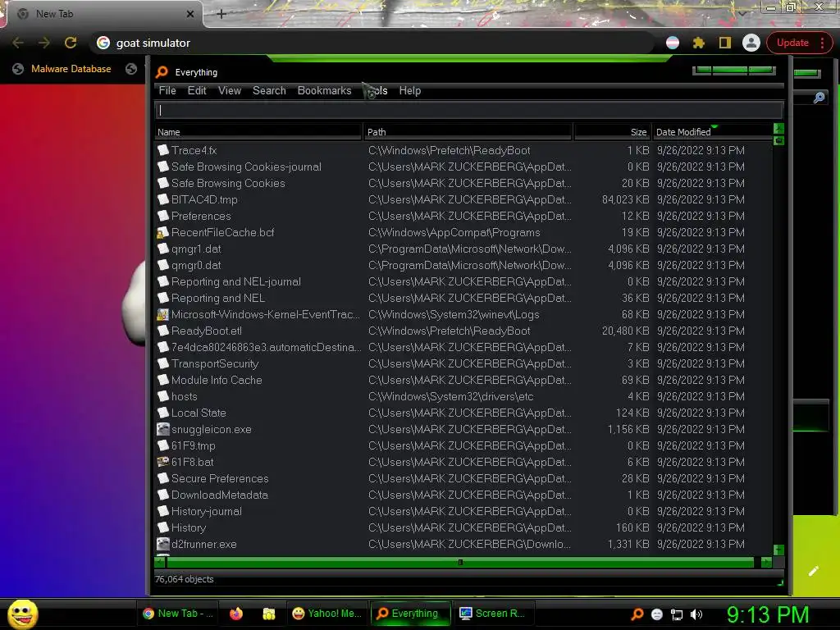Select the Local State file row
The width and height of the screenshot is (840, 630).
tap(463, 413)
